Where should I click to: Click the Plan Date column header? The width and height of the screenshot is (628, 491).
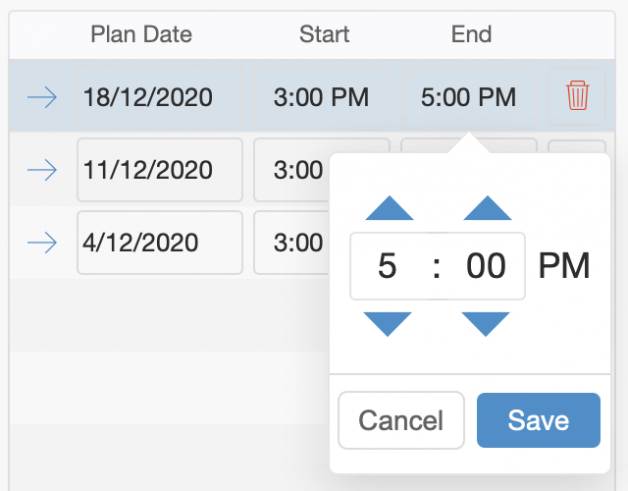(141, 34)
